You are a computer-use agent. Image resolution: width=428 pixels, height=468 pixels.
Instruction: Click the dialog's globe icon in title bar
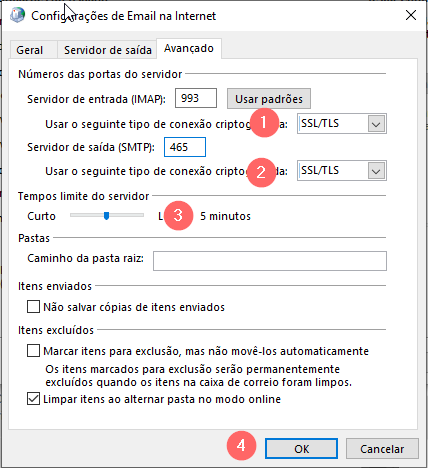click(17, 15)
